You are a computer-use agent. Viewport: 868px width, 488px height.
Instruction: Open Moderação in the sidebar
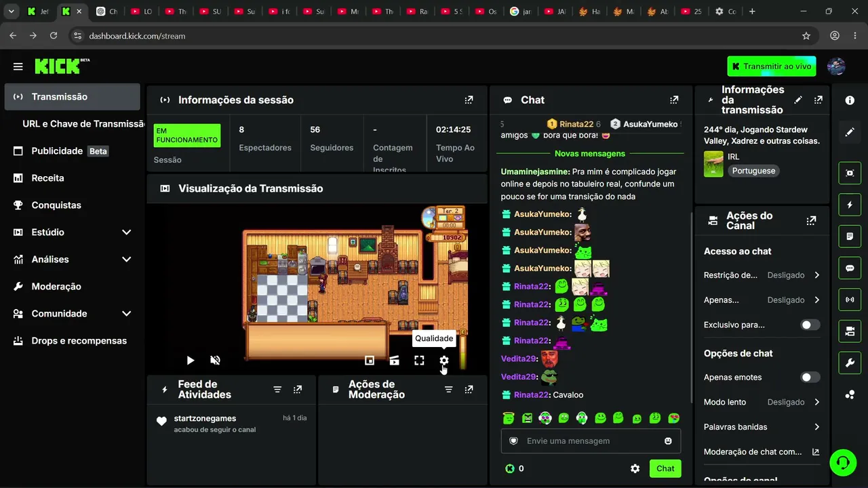pos(72,287)
